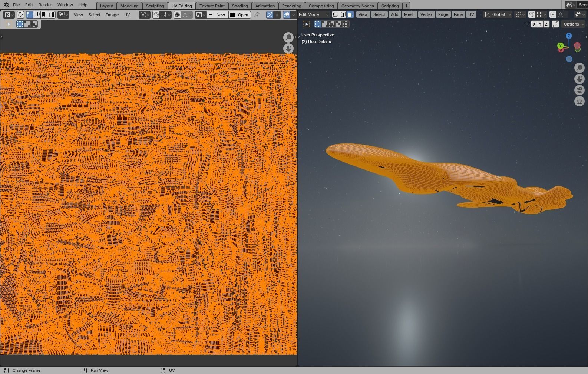Click the New image button
The width and height of the screenshot is (588, 374).
pyautogui.click(x=217, y=15)
